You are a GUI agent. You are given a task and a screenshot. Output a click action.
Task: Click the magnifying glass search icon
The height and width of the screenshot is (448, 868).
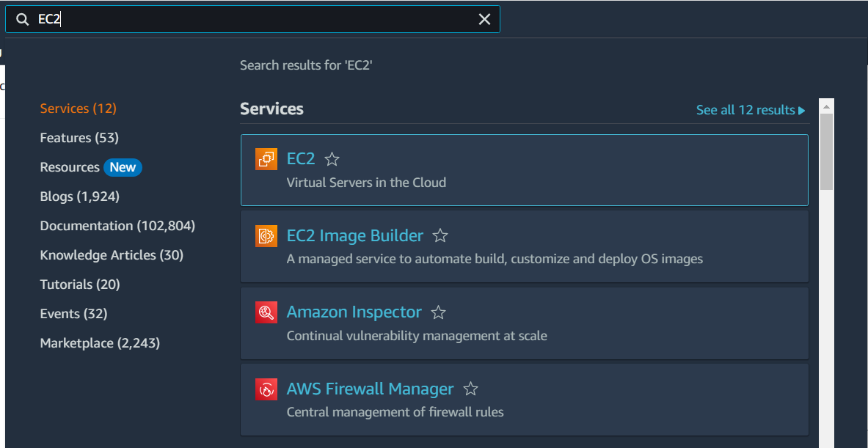tap(22, 19)
